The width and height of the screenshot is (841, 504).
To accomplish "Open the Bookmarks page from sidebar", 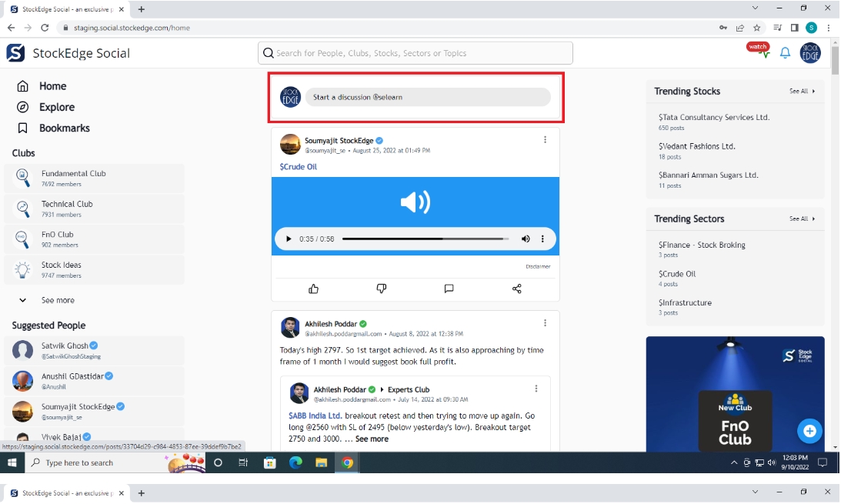I will click(64, 128).
